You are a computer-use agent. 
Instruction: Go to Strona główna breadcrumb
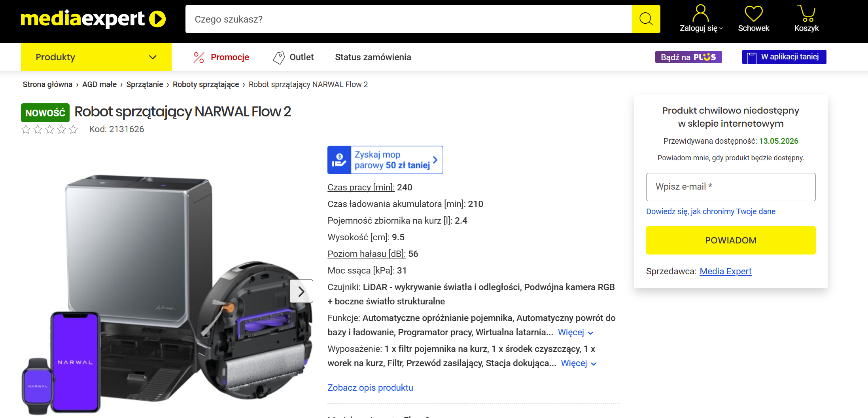pos(47,84)
